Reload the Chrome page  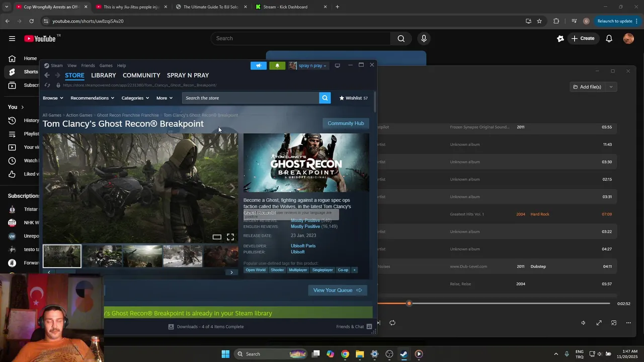tap(31, 21)
